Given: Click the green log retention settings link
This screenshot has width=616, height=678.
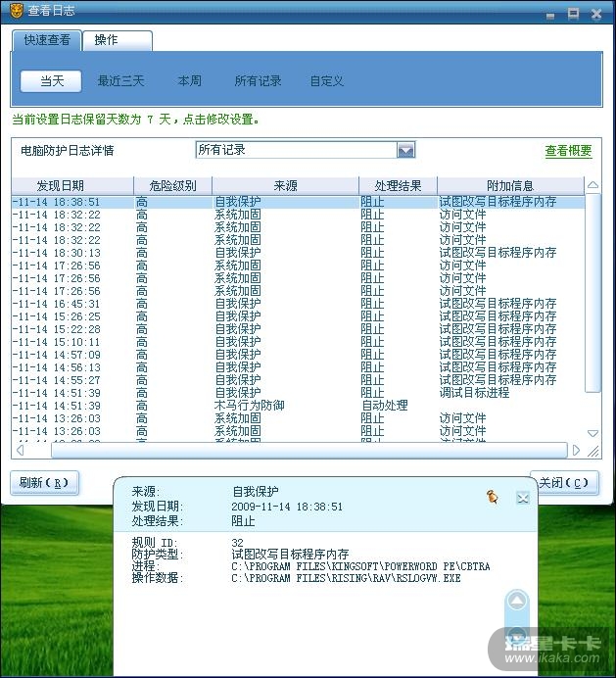Looking at the screenshot, I should 135,120.
